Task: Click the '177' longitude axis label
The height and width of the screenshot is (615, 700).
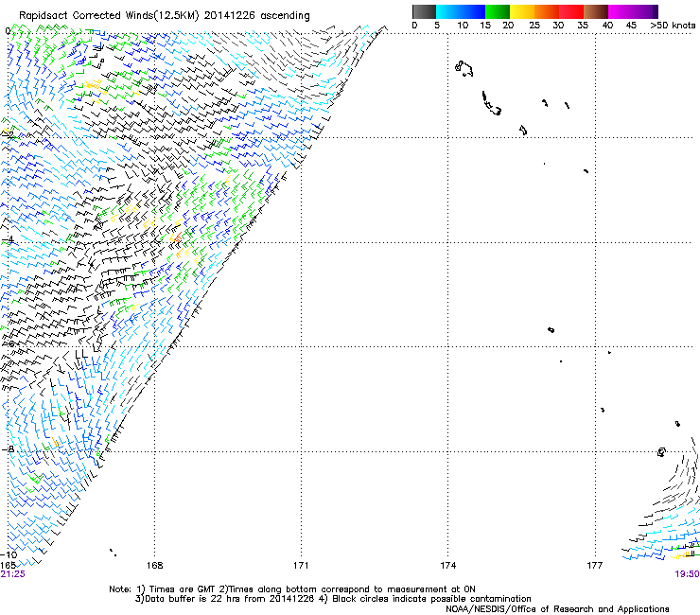Action: point(594,566)
